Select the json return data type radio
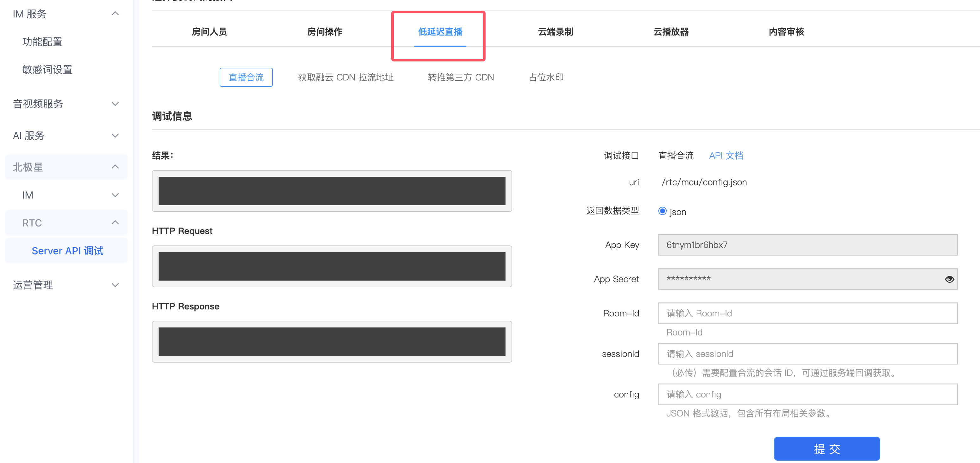Screen dimensions: 980x463 [x=662, y=211]
